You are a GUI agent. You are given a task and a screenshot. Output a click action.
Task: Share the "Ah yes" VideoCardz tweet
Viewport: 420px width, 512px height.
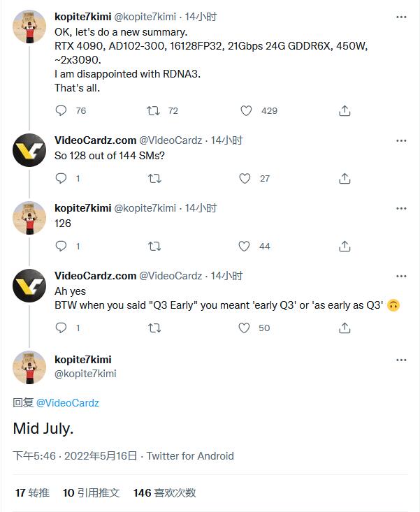[x=345, y=328]
